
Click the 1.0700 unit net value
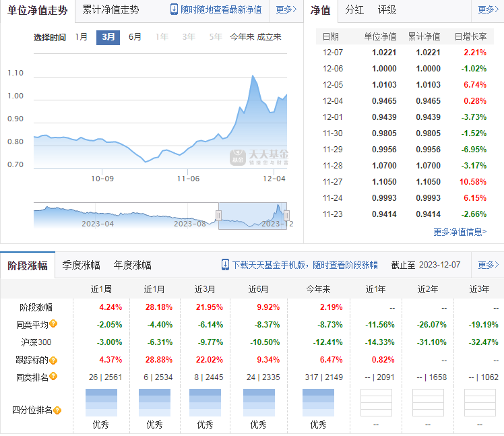pos(384,166)
